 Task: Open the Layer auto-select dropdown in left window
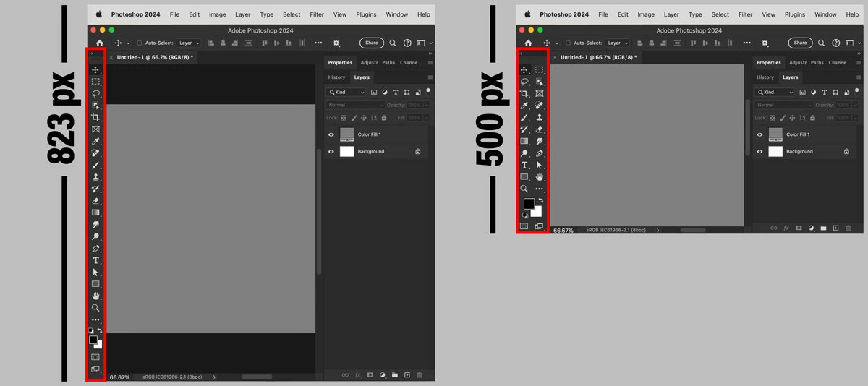coord(190,43)
